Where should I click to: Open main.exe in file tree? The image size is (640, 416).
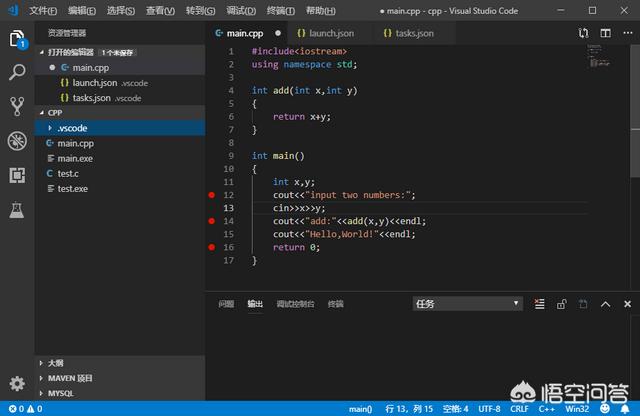(x=120, y=158)
